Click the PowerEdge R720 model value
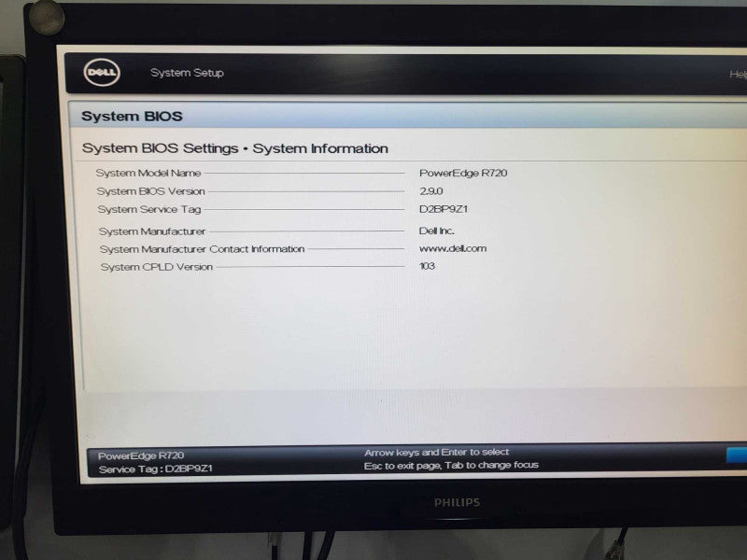The height and width of the screenshot is (560, 747). (463, 173)
